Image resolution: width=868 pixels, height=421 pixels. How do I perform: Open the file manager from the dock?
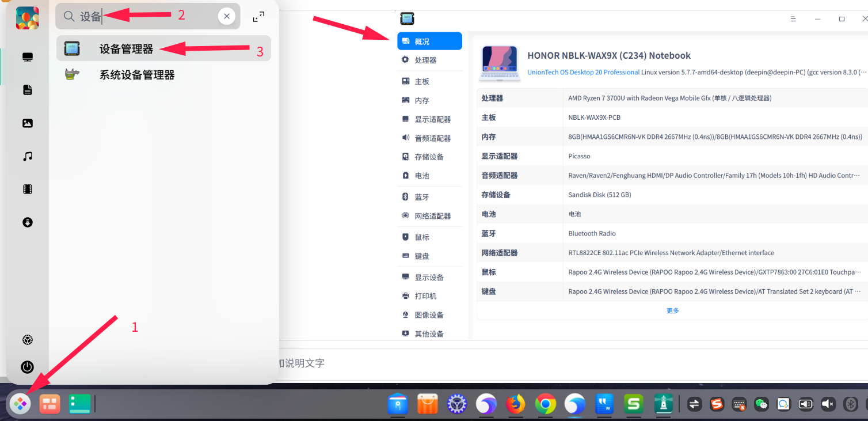coord(398,404)
